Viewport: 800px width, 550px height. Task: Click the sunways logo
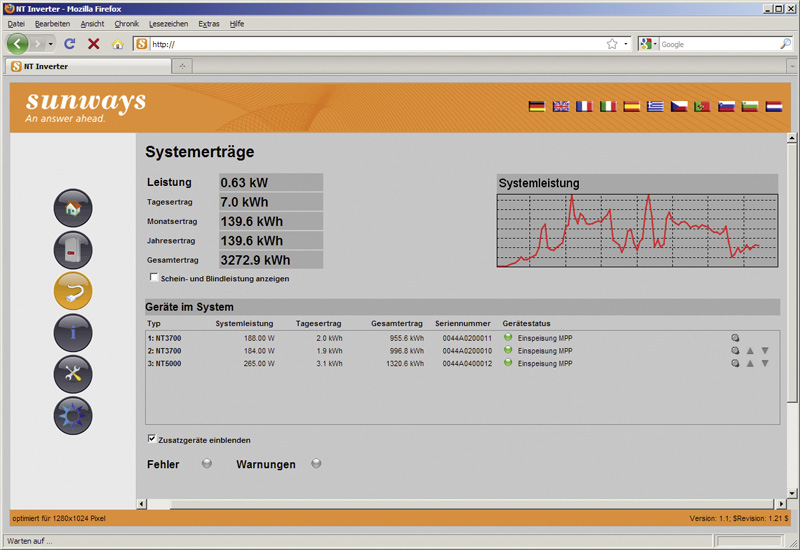[x=86, y=107]
